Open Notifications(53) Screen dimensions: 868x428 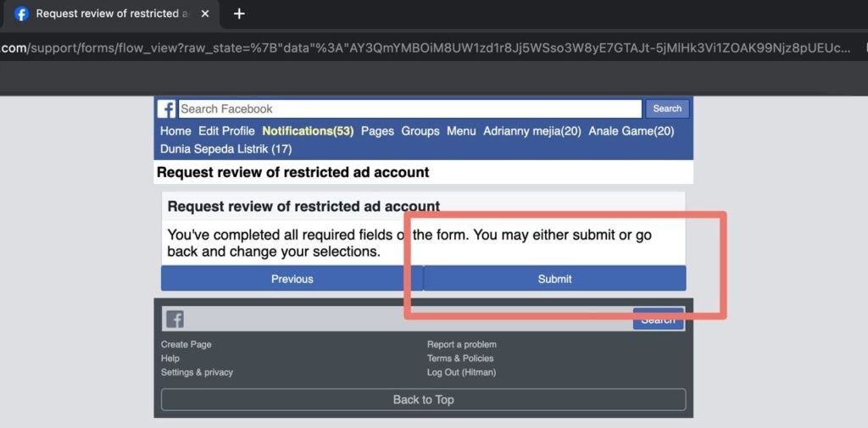(x=308, y=131)
